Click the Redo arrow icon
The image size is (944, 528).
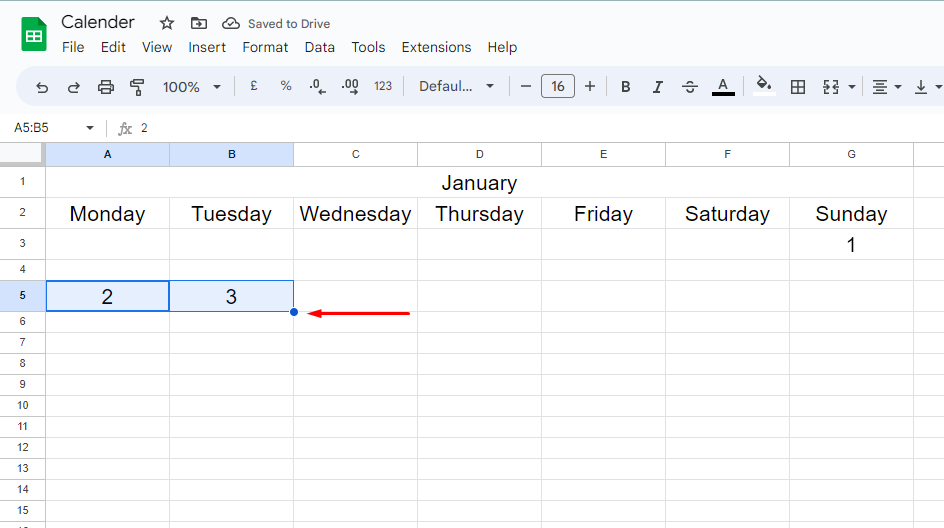73,87
